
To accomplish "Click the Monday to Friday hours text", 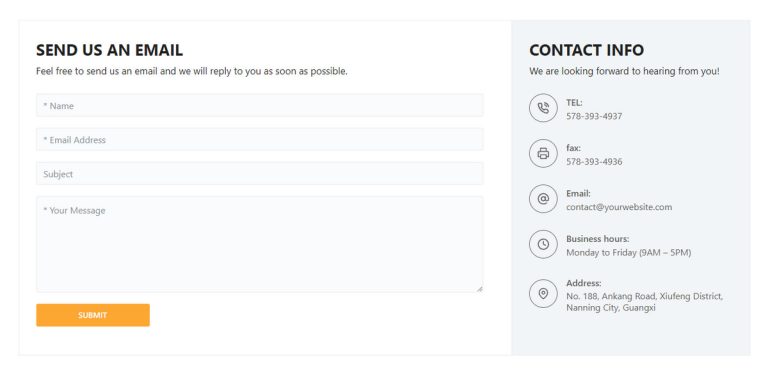I will point(628,253).
